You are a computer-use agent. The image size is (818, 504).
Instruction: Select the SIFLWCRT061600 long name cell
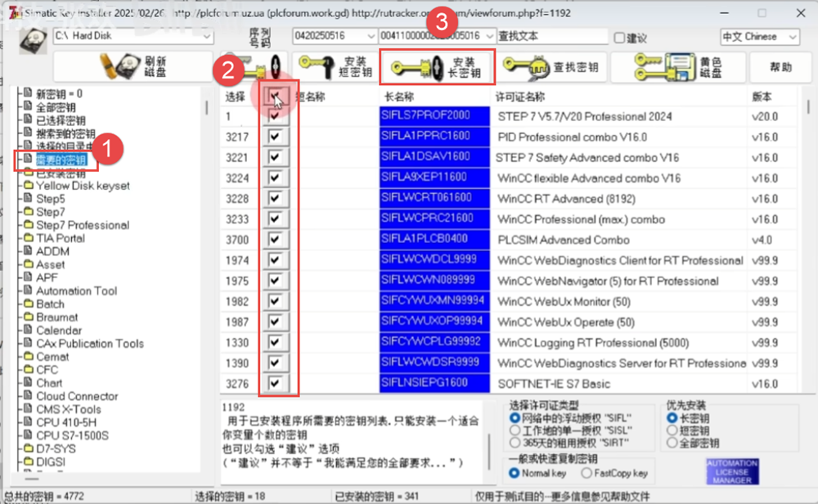[434, 198]
